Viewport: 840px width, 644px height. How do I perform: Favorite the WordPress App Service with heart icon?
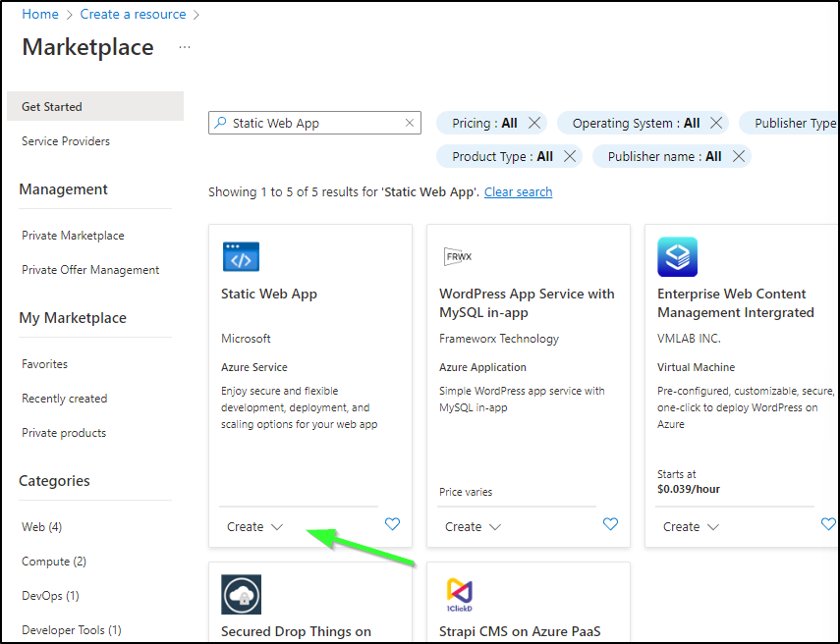pos(610,524)
